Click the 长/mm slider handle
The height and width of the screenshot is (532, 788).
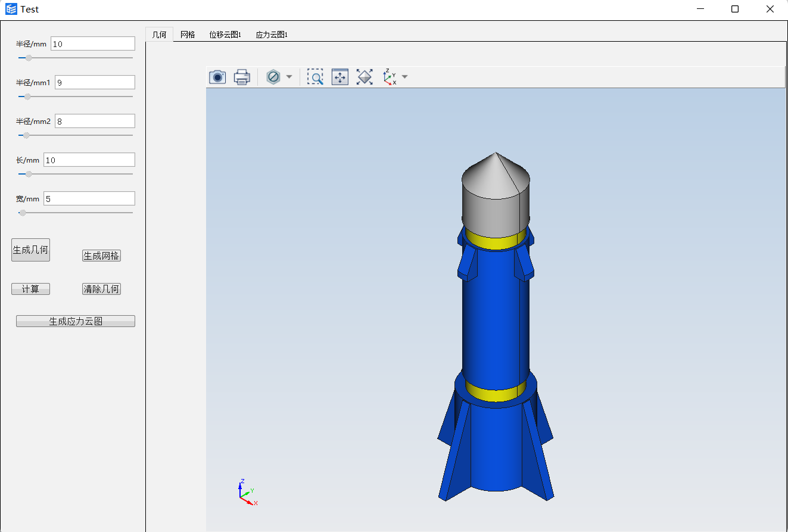pyautogui.click(x=29, y=174)
